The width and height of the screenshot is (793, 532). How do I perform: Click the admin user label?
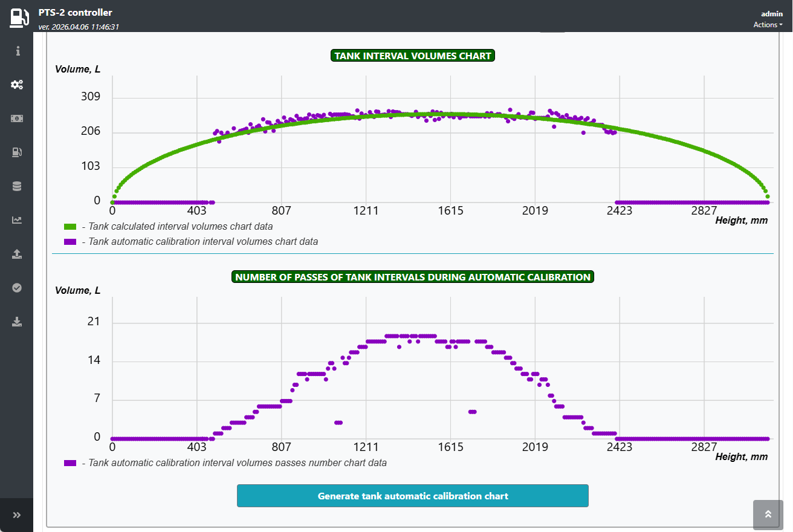(x=771, y=13)
